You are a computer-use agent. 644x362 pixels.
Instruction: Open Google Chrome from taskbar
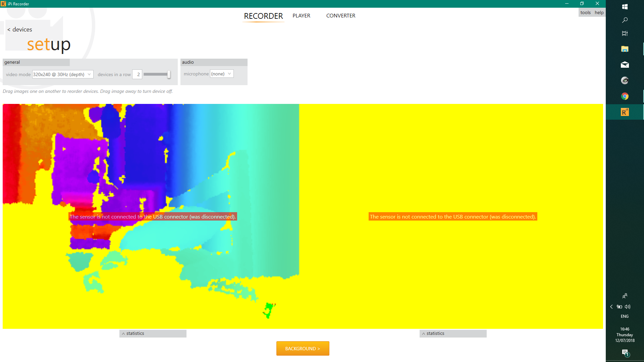625,96
